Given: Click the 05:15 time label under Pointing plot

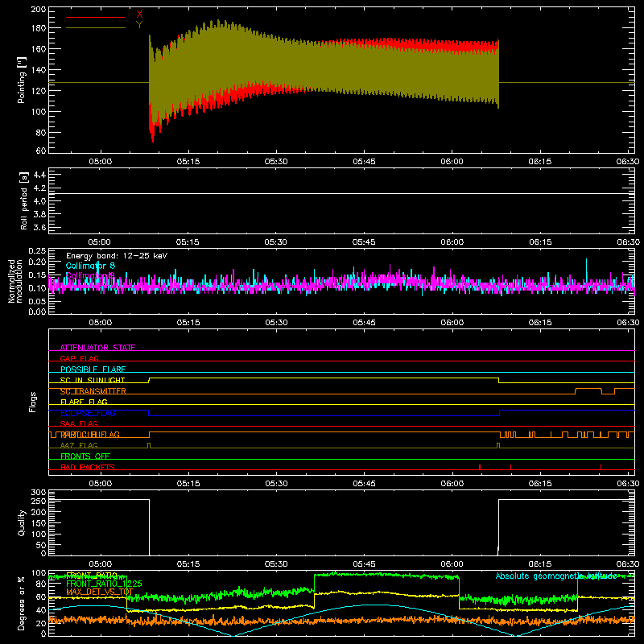Looking at the screenshot, I should tap(188, 162).
